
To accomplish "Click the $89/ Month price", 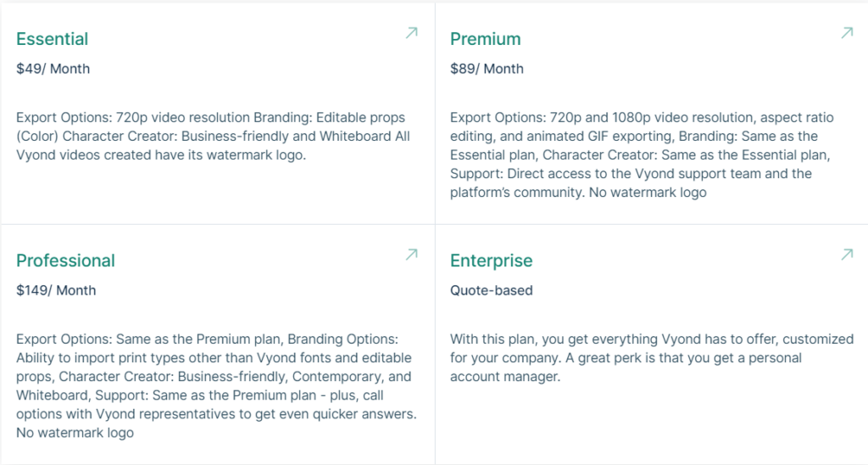I will coord(487,69).
